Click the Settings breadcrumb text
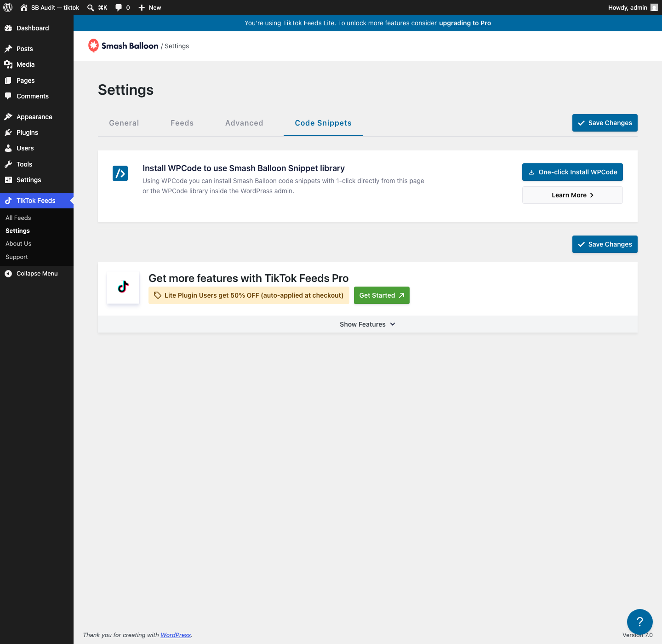 point(177,46)
